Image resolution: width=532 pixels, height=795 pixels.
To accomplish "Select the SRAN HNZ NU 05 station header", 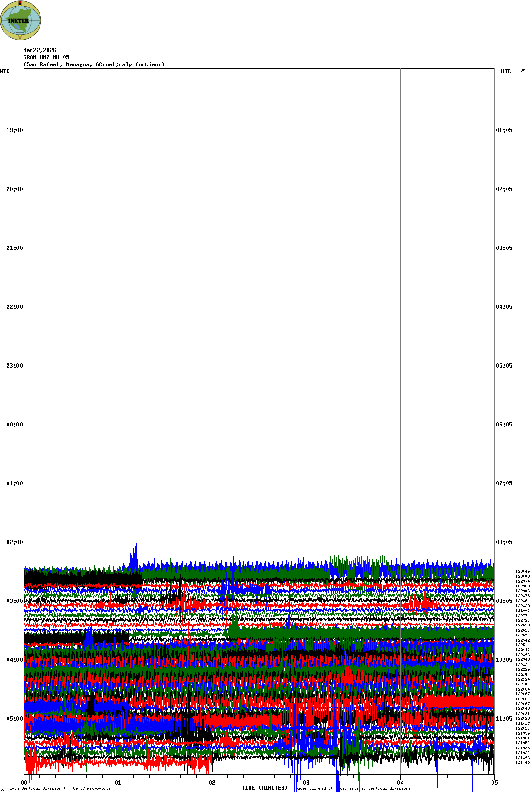I will (46, 57).
